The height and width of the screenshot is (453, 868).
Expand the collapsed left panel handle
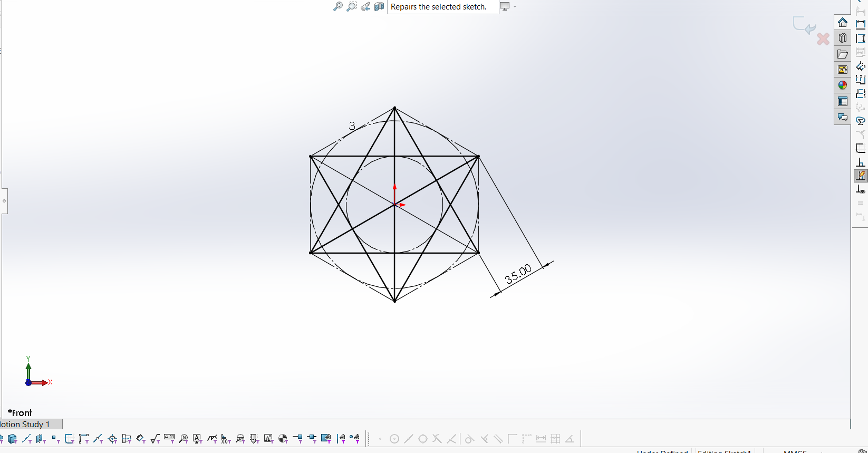pos(4,201)
